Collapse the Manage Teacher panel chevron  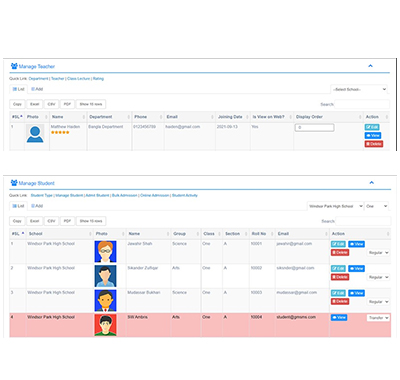pos(370,66)
